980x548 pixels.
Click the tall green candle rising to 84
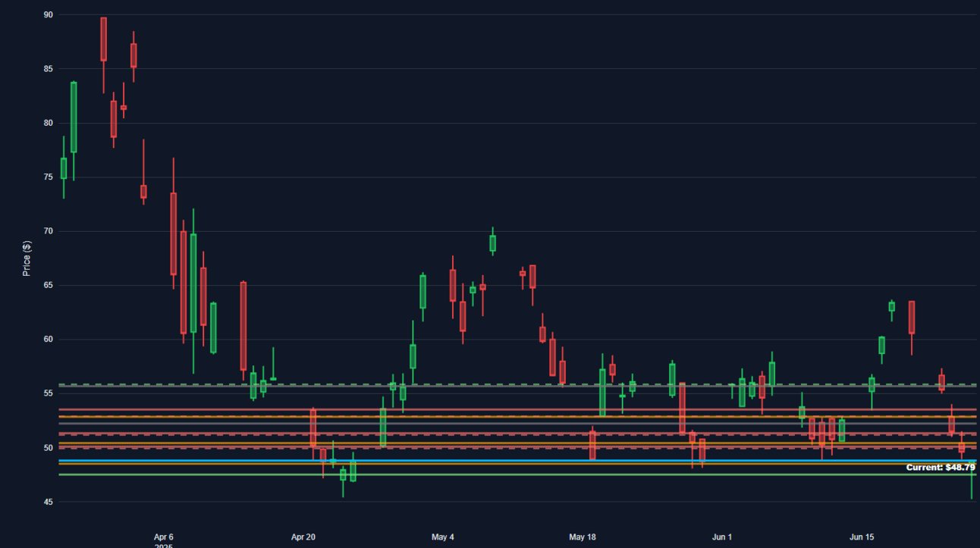74,117
